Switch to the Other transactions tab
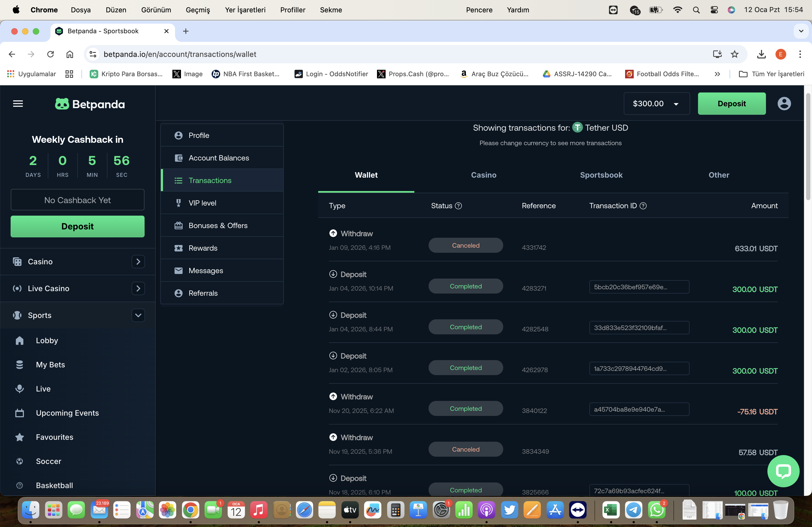The height and width of the screenshot is (527, 812). click(x=719, y=175)
